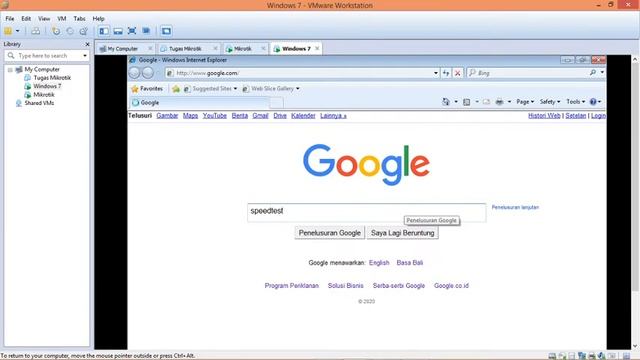Click the Login link on Google
The width and height of the screenshot is (640, 360).
(598, 116)
